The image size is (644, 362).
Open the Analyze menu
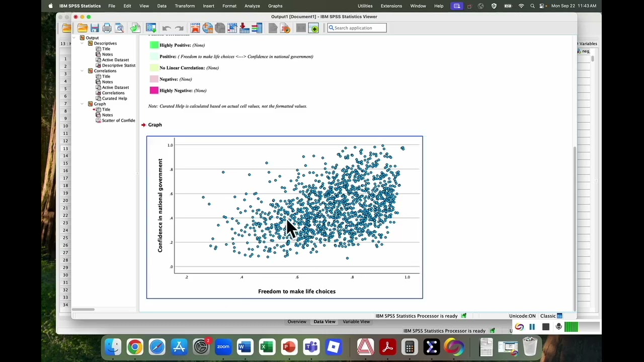[252, 6]
